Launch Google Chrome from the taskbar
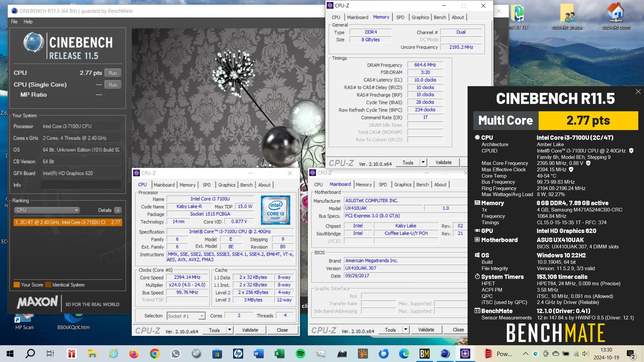 tap(155, 354)
